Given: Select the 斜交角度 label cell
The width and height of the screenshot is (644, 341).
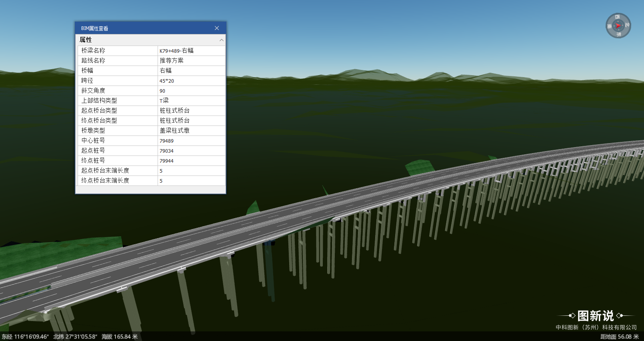Looking at the screenshot, I should pos(118,91).
